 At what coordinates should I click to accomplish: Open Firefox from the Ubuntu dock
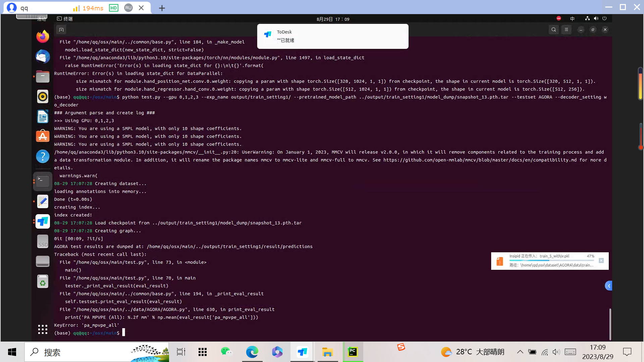[x=43, y=37]
